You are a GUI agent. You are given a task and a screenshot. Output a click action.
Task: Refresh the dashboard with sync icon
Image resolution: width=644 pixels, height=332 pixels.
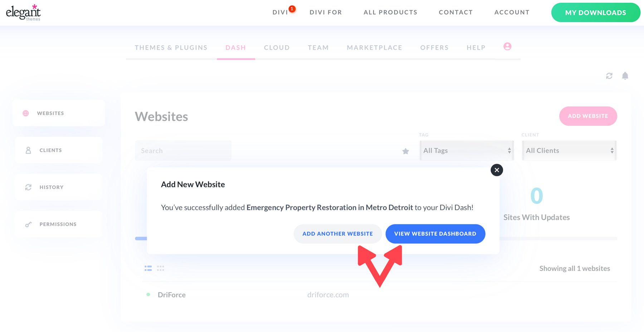(x=609, y=76)
